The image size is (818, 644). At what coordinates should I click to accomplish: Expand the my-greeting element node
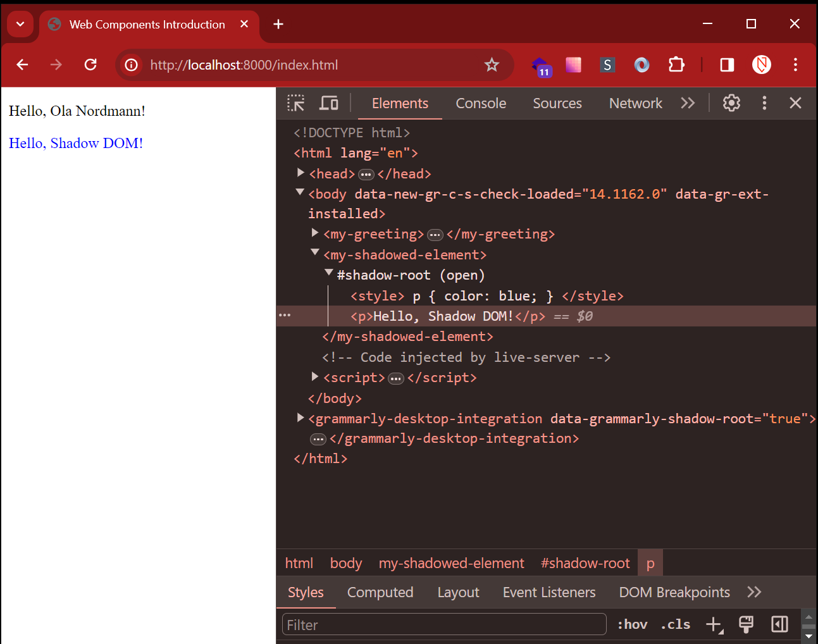click(315, 233)
